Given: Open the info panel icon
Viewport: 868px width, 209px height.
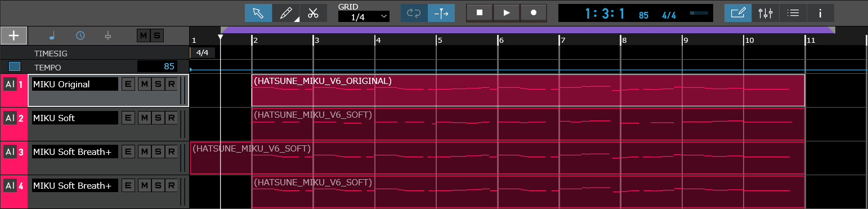Looking at the screenshot, I should [820, 12].
